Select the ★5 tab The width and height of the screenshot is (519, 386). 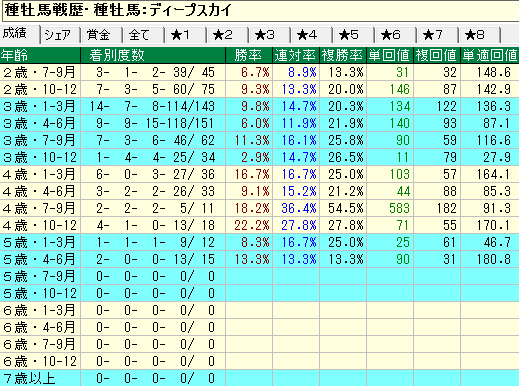click(353, 35)
